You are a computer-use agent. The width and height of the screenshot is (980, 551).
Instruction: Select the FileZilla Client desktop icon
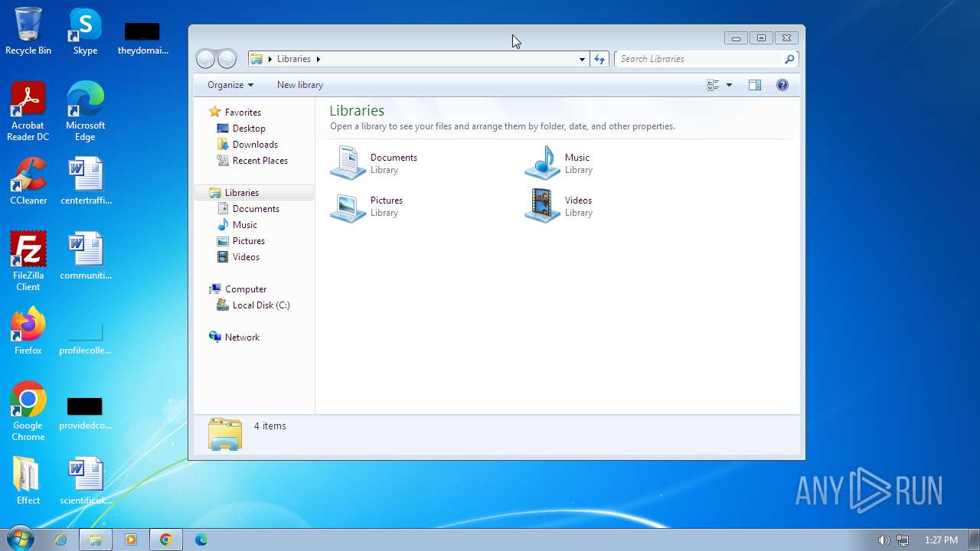point(28,262)
